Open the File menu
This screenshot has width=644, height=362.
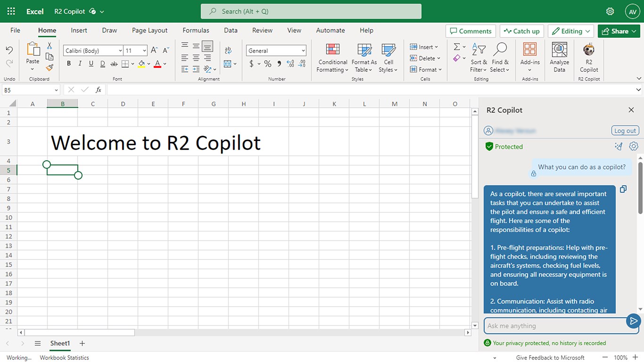15,30
